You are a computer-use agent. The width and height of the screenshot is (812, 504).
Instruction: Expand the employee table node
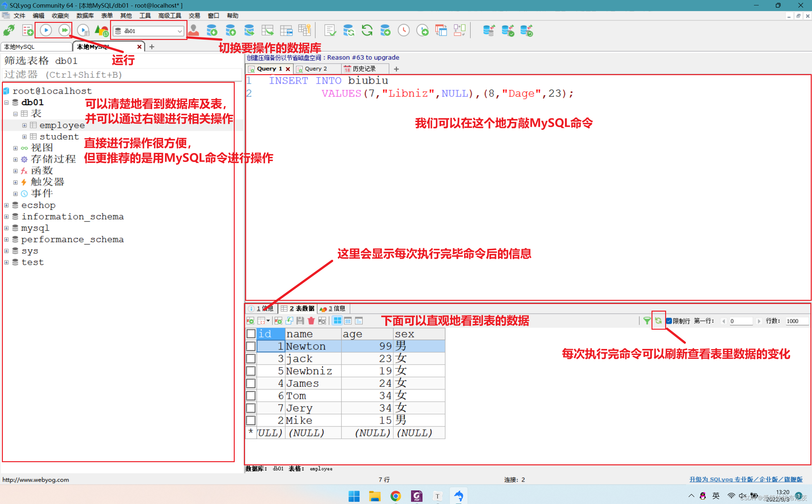[x=24, y=125]
